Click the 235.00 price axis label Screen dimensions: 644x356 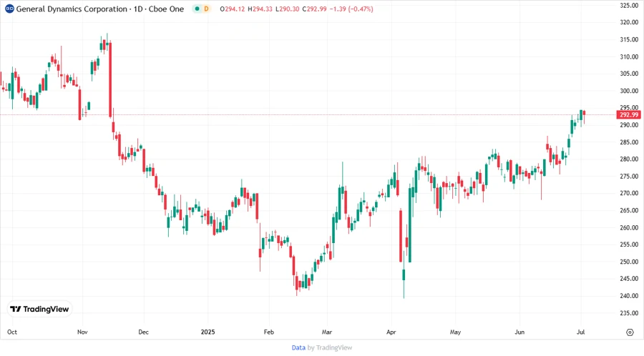629,313
